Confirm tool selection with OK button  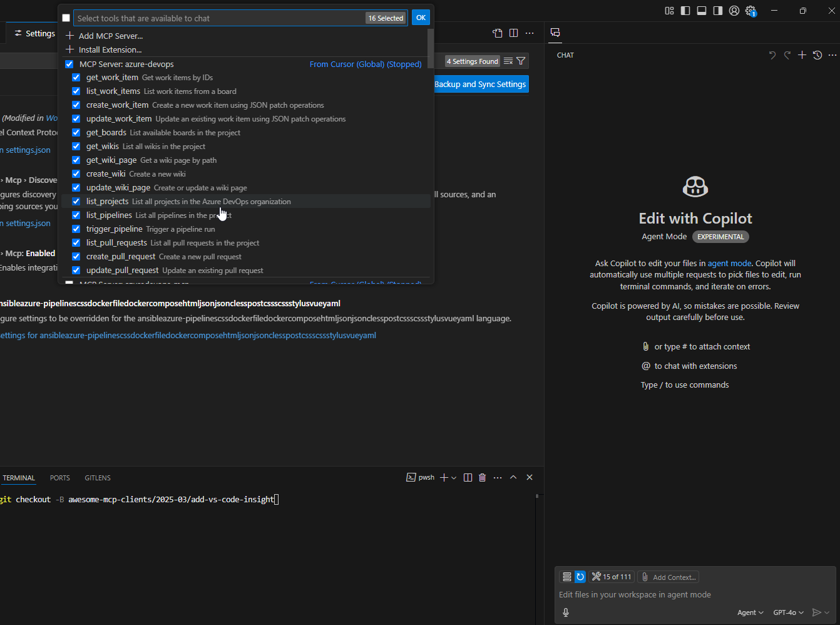pyautogui.click(x=421, y=18)
